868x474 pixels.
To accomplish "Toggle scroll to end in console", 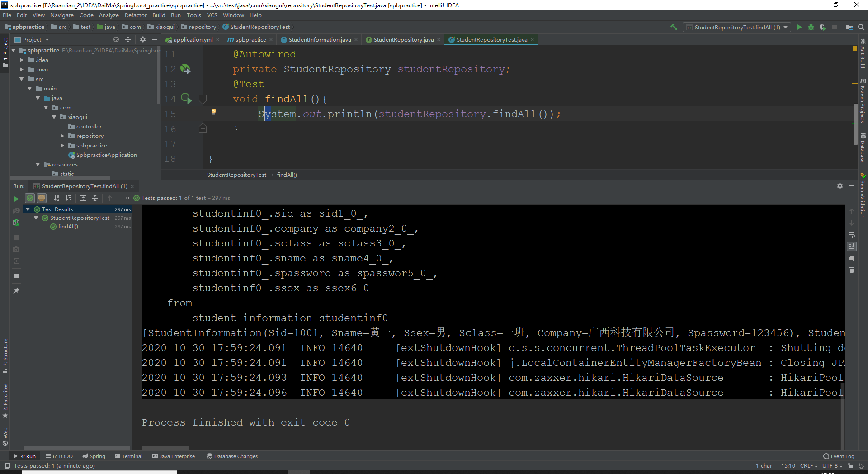I will pos(852,246).
